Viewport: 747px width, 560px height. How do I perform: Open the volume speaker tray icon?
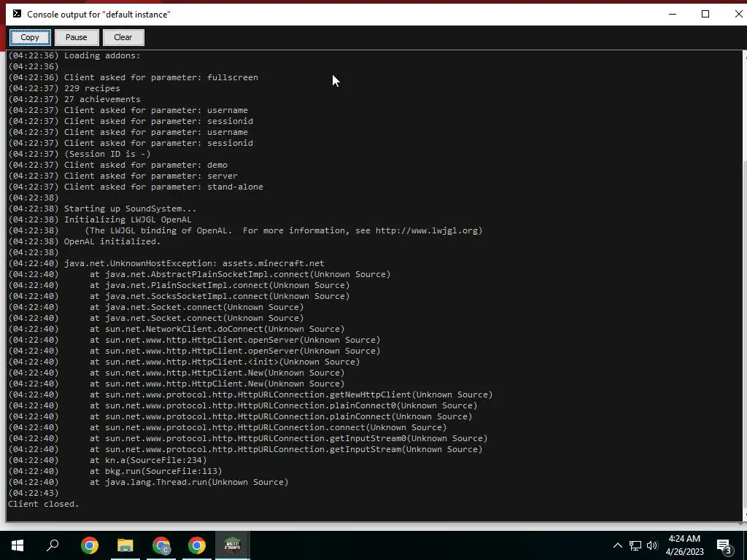pos(652,545)
